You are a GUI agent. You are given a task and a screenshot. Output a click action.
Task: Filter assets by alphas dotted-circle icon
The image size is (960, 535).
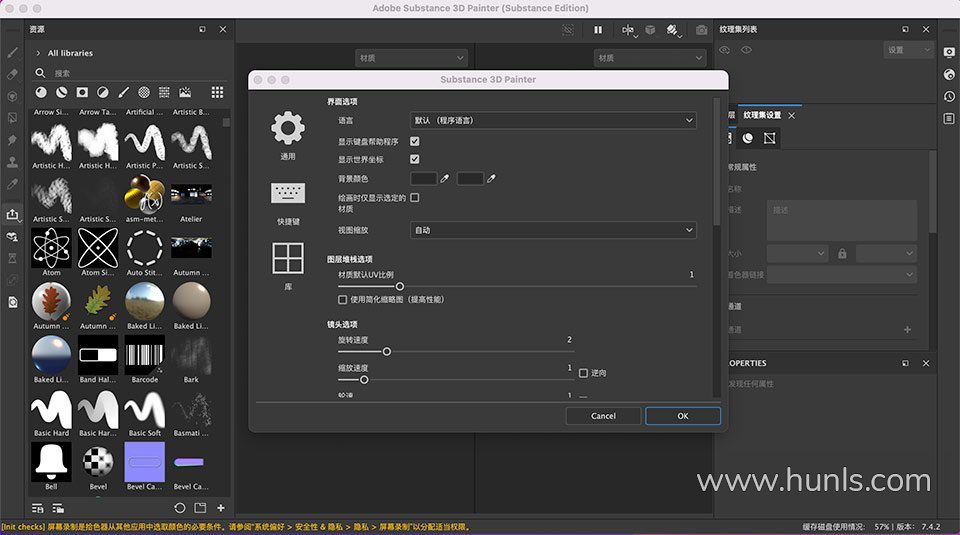144,92
